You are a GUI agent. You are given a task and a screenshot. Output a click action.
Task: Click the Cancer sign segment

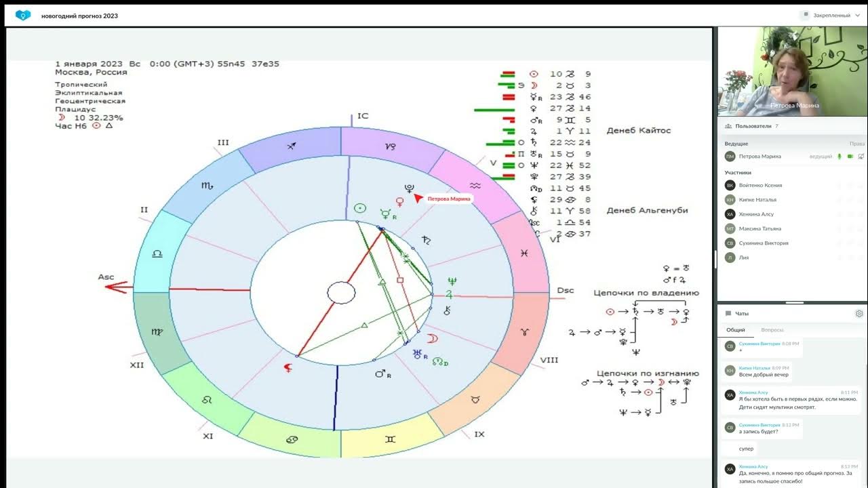pyautogui.click(x=291, y=439)
